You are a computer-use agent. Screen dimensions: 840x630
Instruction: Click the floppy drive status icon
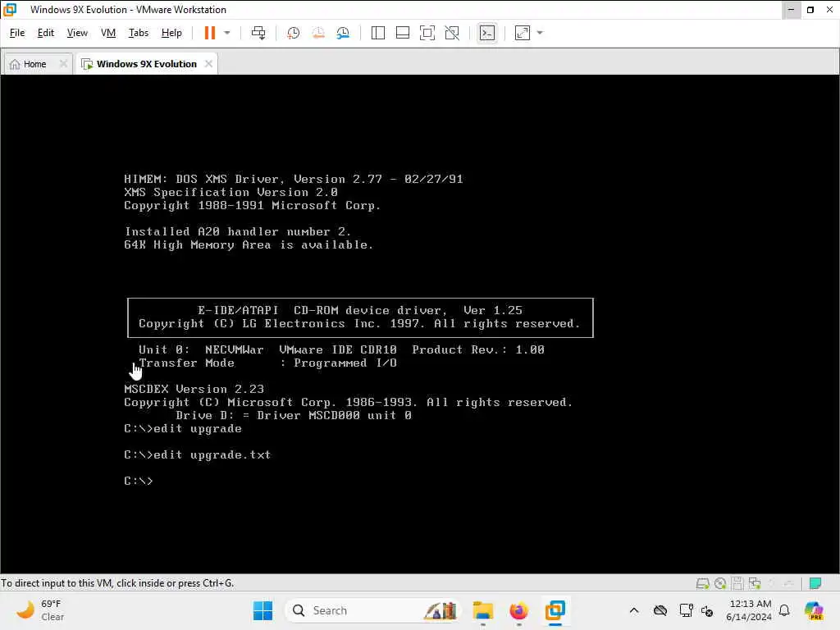click(737, 583)
